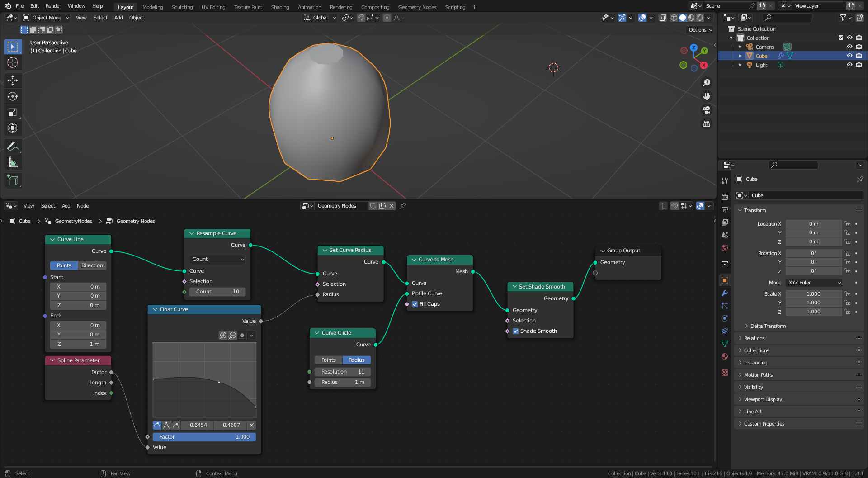Open the Render menu
The height and width of the screenshot is (478, 868).
tap(53, 6)
